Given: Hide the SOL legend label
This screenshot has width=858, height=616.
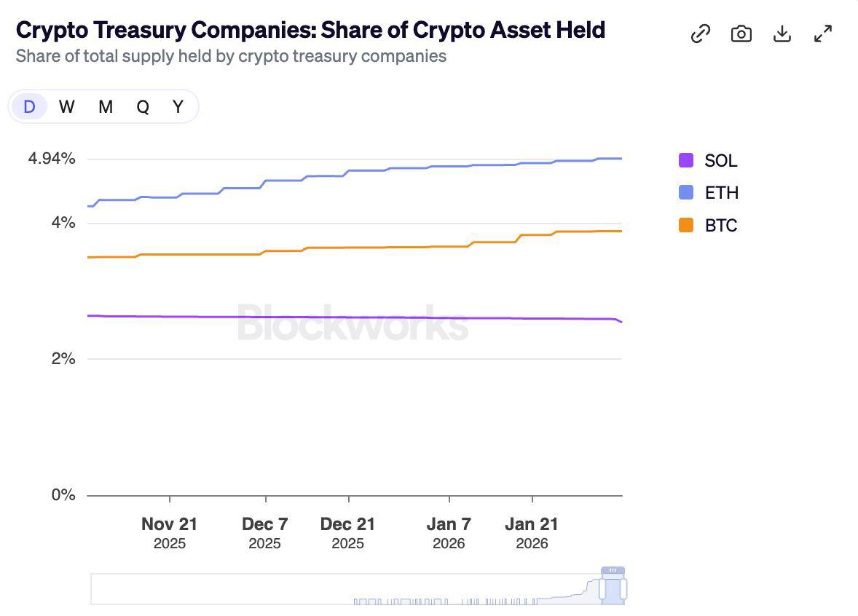Looking at the screenshot, I should click(x=721, y=161).
